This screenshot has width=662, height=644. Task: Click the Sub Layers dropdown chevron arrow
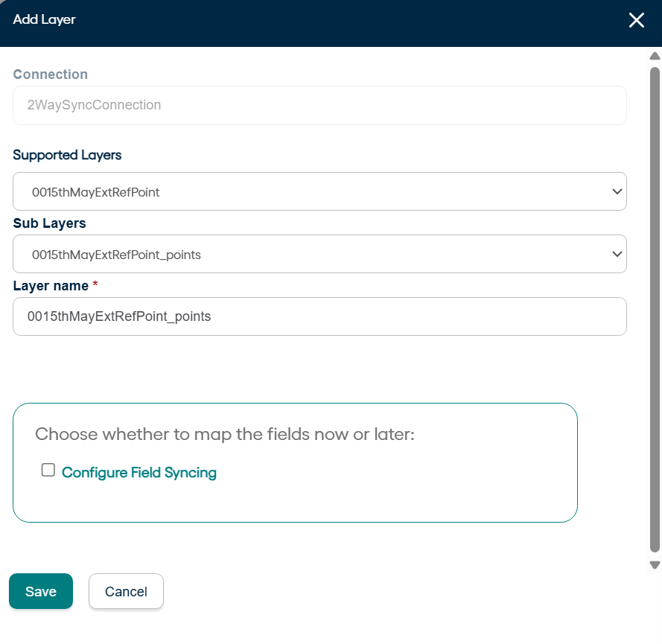[617, 254]
